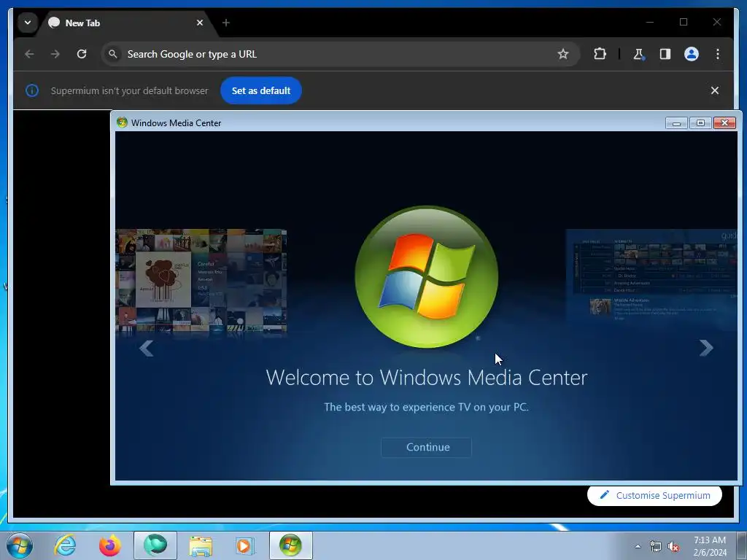Click Continue in Windows Media Center
The width and height of the screenshot is (747, 560).
point(426,447)
